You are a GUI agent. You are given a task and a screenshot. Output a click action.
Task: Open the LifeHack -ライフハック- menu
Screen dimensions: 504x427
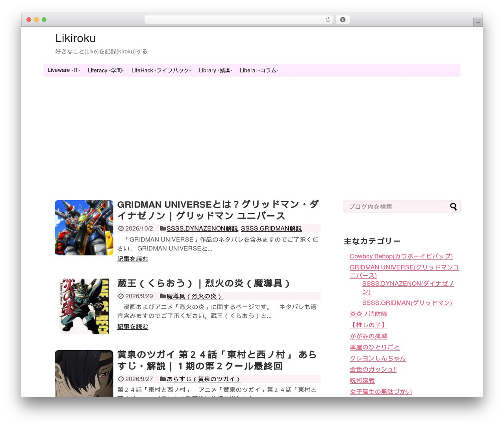[x=161, y=71]
